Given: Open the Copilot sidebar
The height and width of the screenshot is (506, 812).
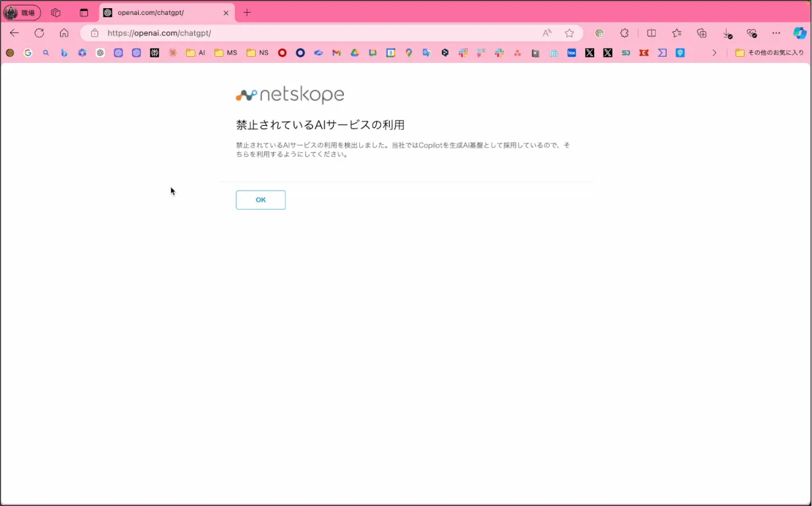Looking at the screenshot, I should click(x=800, y=32).
